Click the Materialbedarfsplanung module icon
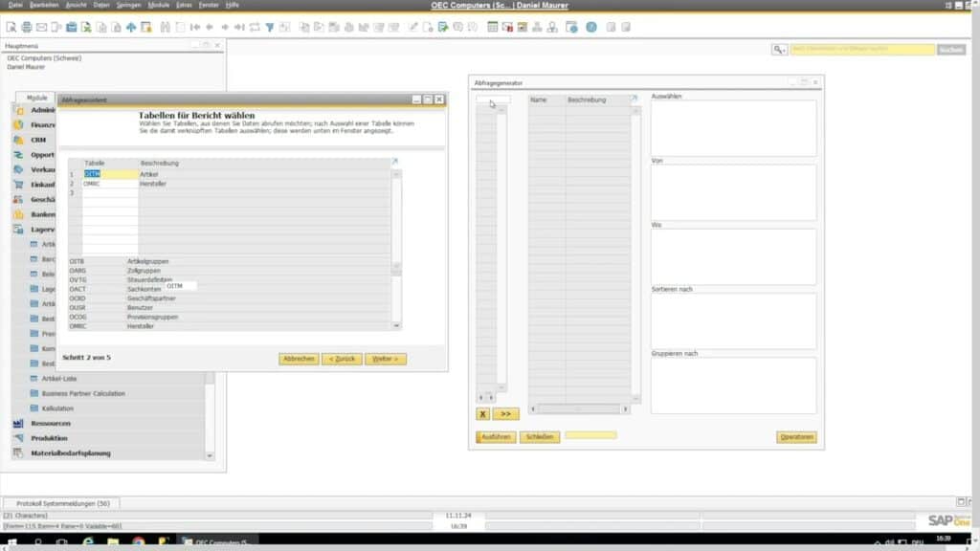Image resolution: width=980 pixels, height=551 pixels. (18, 452)
